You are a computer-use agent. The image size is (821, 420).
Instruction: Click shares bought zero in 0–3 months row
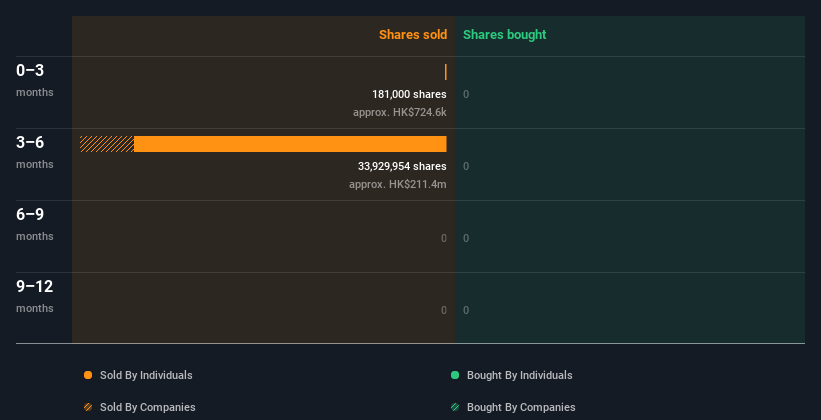(x=466, y=94)
